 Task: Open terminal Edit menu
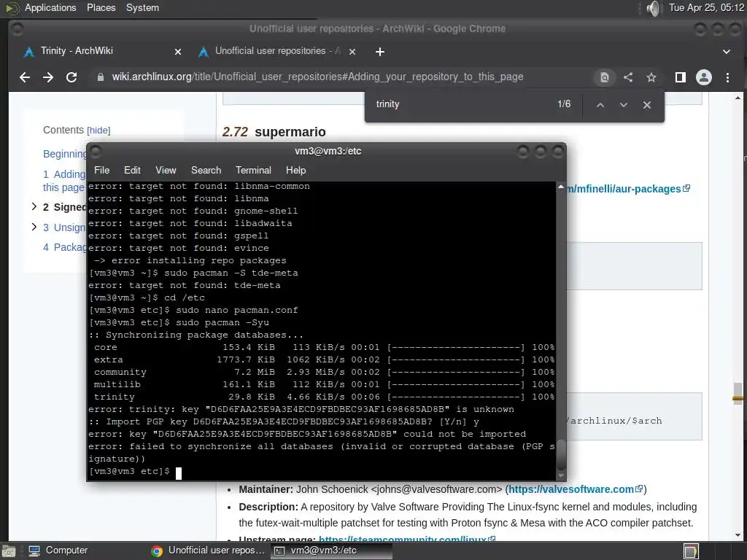[x=132, y=170]
